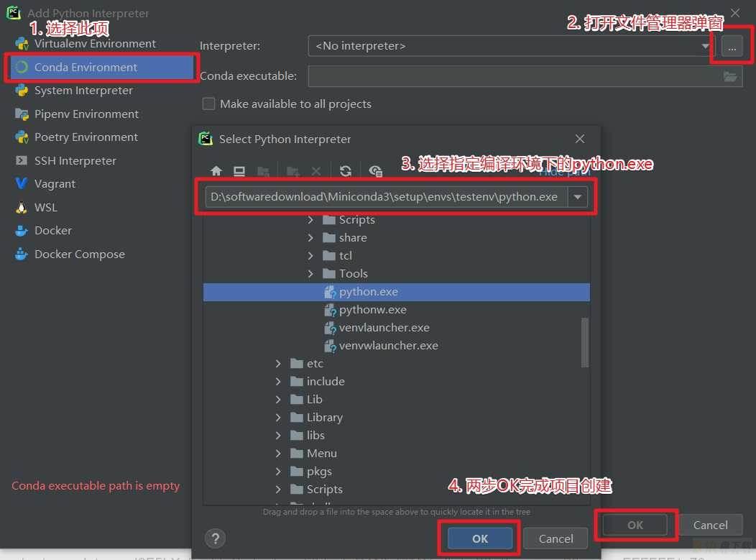
Task: Click the Vagrant V icon
Action: (22, 184)
